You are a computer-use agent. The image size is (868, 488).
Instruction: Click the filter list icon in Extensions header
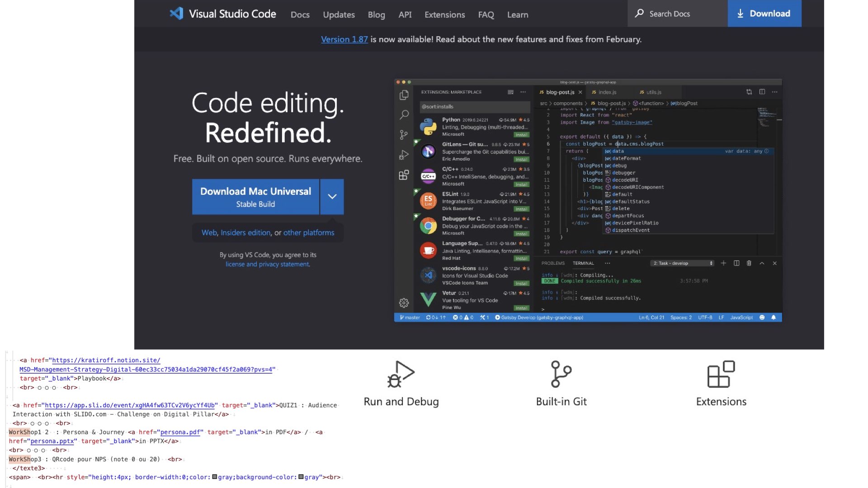pos(510,92)
